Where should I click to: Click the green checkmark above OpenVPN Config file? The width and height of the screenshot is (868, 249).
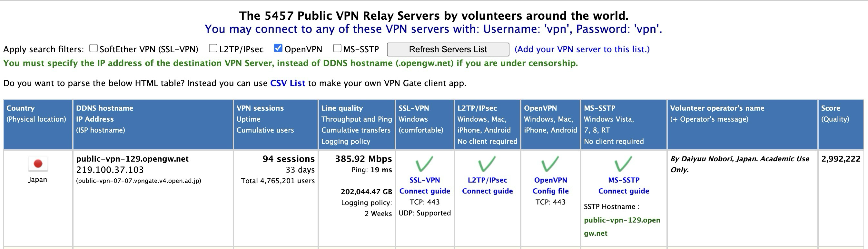point(550,164)
